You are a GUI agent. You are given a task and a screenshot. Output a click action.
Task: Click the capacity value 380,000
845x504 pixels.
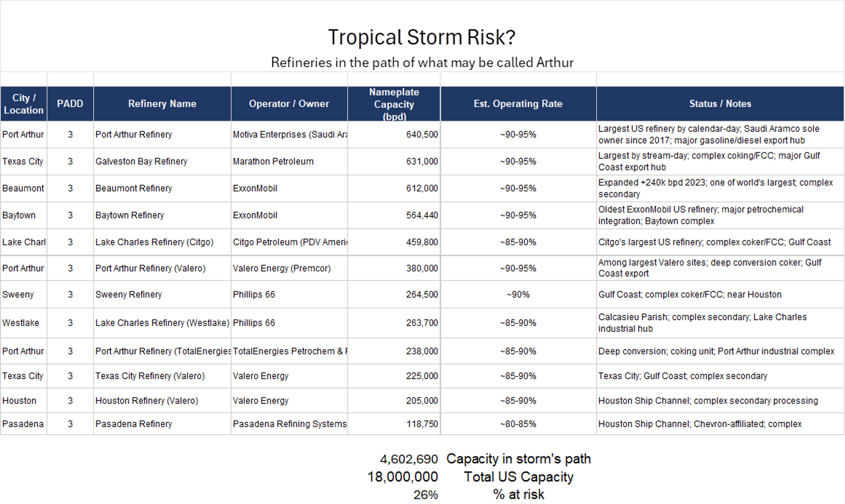point(394,268)
